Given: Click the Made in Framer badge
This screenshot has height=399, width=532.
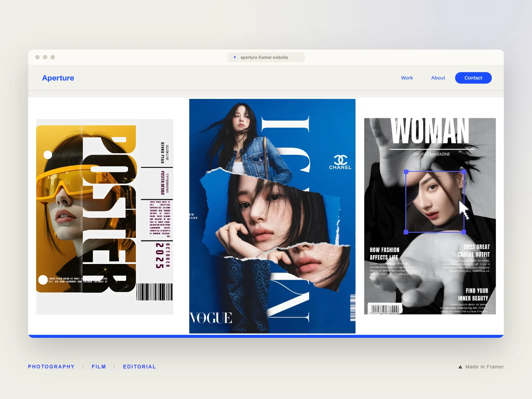Looking at the screenshot, I should tap(481, 367).
